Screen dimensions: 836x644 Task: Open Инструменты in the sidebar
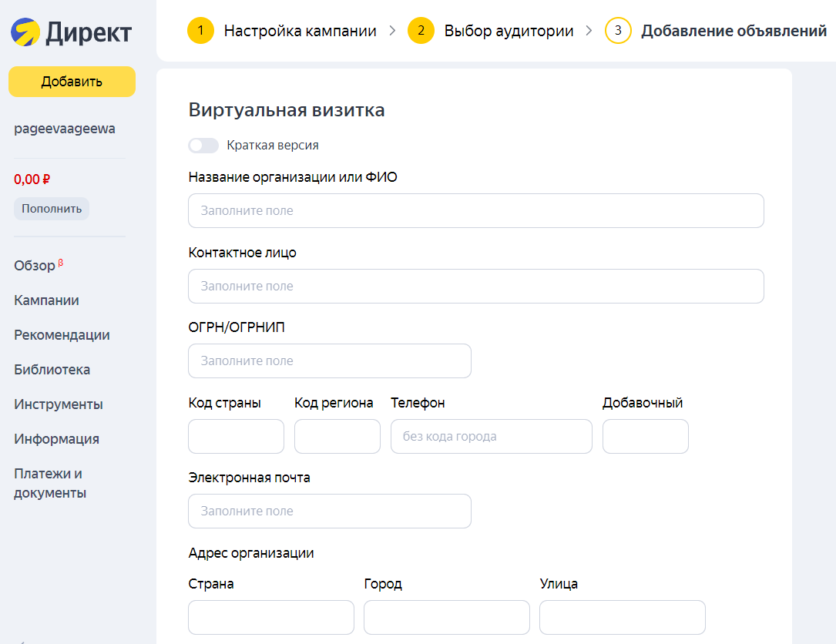(x=59, y=404)
